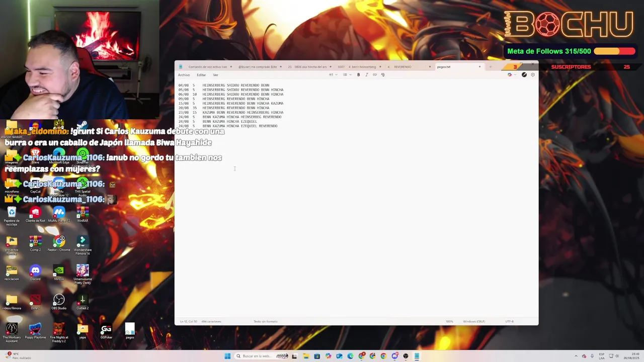Launch Poppy Playtime desktop icon
Viewport: 644px width, 362px height.
(35, 331)
